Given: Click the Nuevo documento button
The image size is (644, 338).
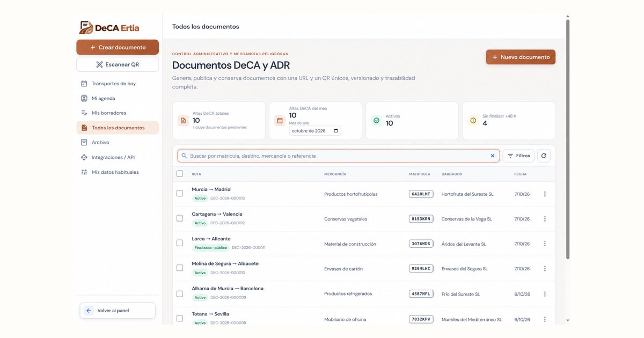Looking at the screenshot, I should [x=521, y=57].
